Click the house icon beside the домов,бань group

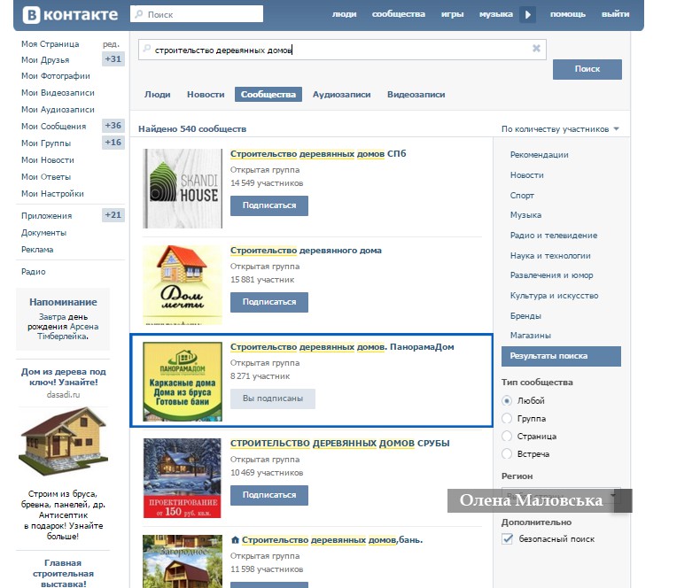tap(235, 540)
